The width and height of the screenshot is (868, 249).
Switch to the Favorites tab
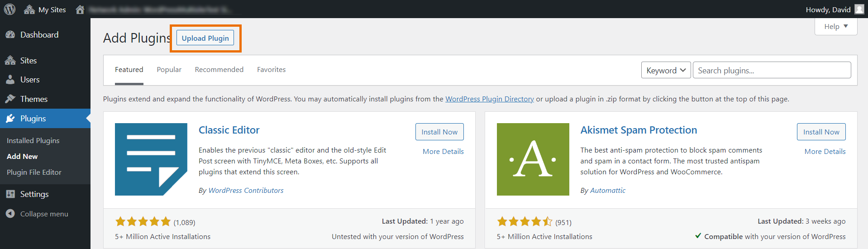pyautogui.click(x=272, y=70)
